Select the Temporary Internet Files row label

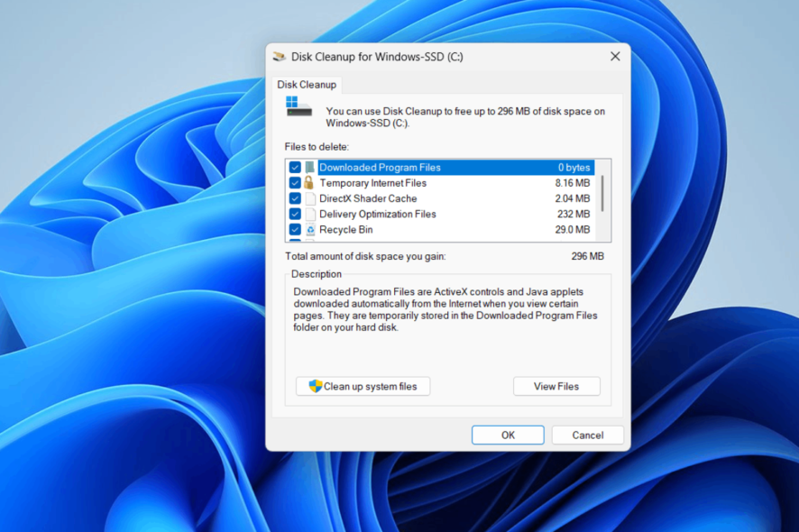(x=372, y=183)
